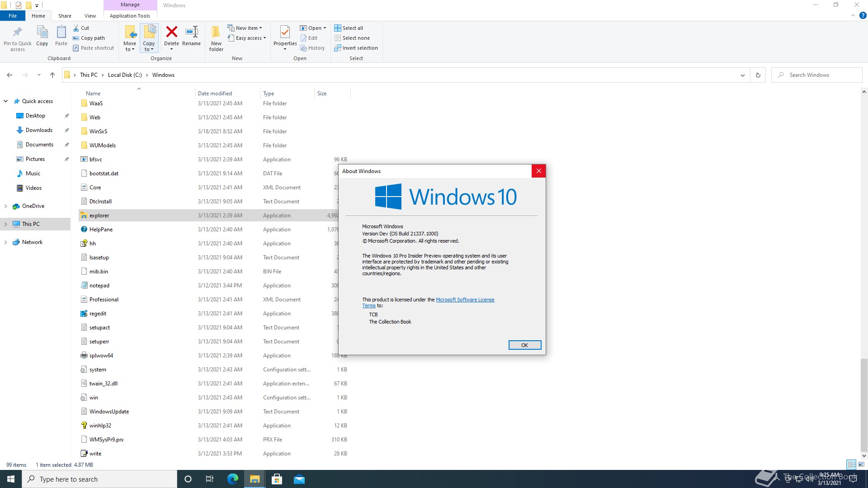Viewport: 868px width, 488px height.
Task: Expand OneDrive tree node
Action: pyautogui.click(x=5, y=206)
